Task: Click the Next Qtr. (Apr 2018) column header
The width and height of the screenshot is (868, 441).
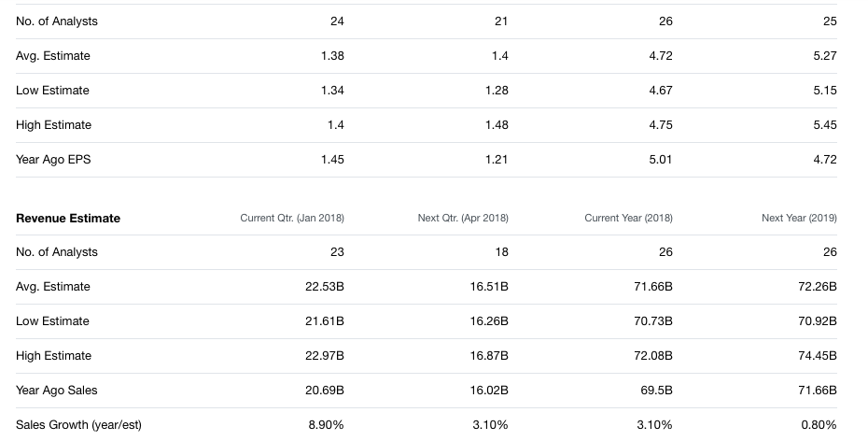Action: point(463,218)
